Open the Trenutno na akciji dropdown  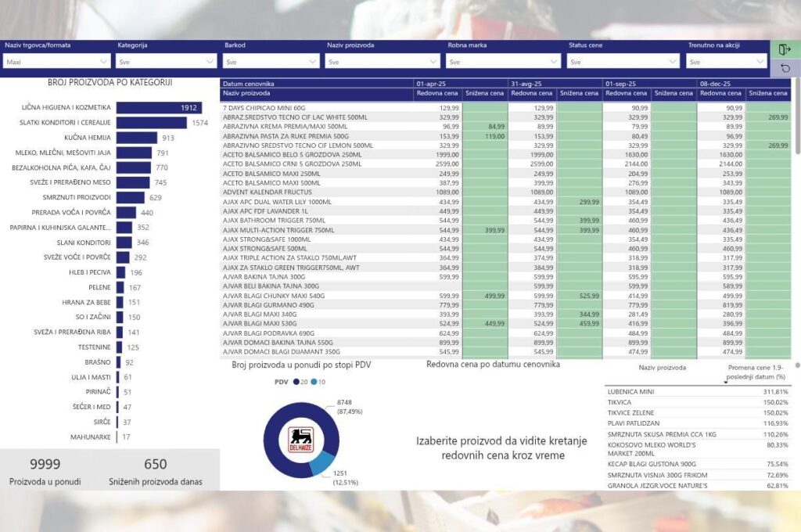click(727, 61)
